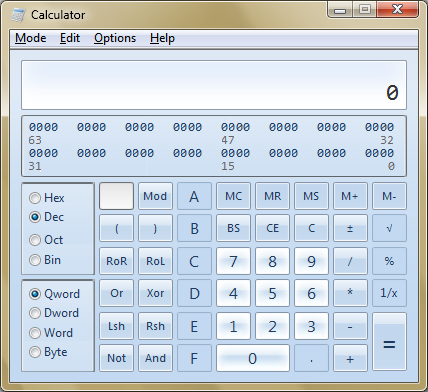Click the wide 0 digit button
428x392 pixels.
point(253,358)
